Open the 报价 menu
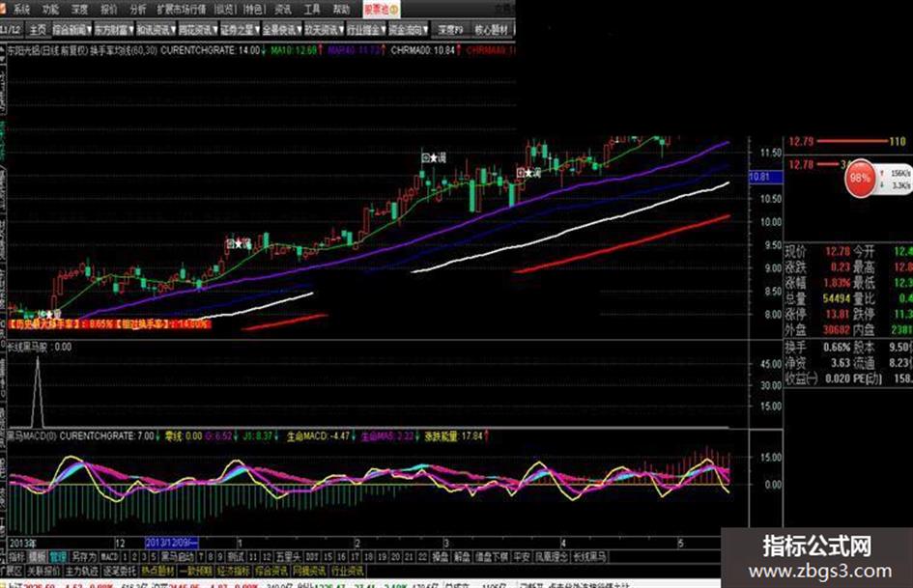Screen dimensions: 913x588 coord(109,10)
